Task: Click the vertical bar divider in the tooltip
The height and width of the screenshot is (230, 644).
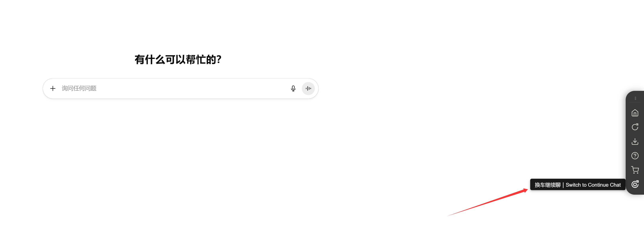Action: 563,185
